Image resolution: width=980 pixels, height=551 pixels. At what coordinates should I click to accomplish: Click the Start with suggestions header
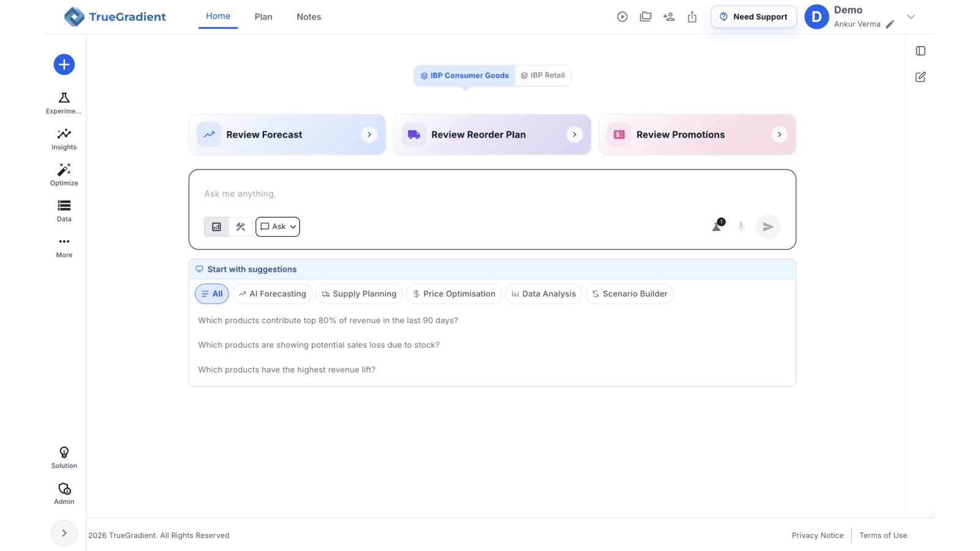pyautogui.click(x=492, y=269)
